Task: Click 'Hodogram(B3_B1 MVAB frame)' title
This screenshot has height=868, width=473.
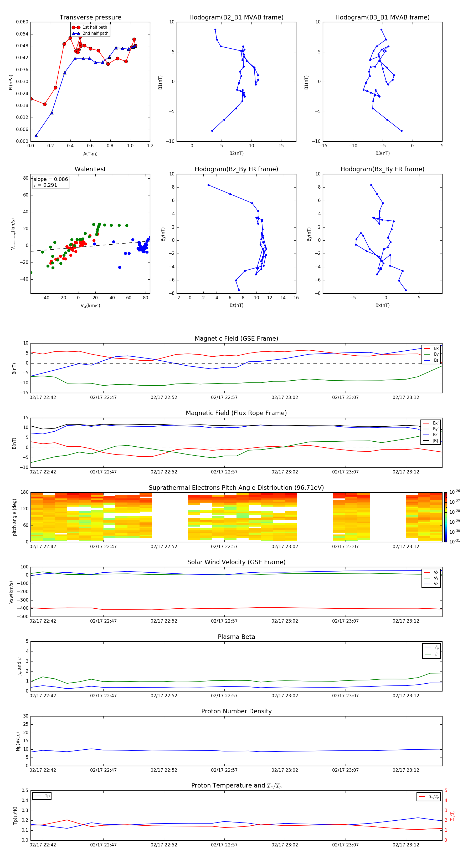Action: pos(382,18)
